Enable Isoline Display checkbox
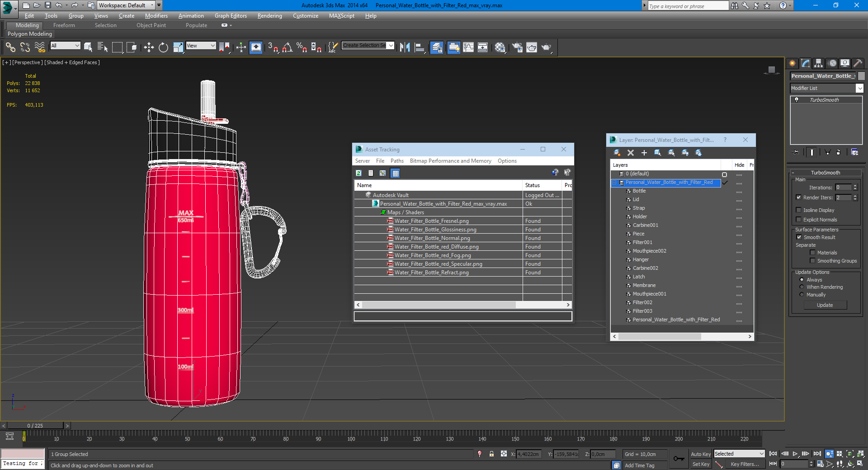868x470 pixels. [x=799, y=210]
